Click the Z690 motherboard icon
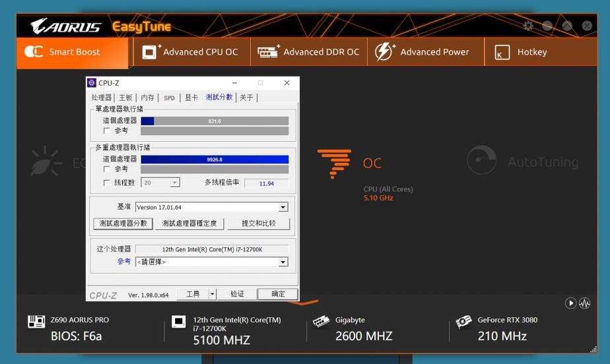Screen dimensions: 610x364 (36, 322)
